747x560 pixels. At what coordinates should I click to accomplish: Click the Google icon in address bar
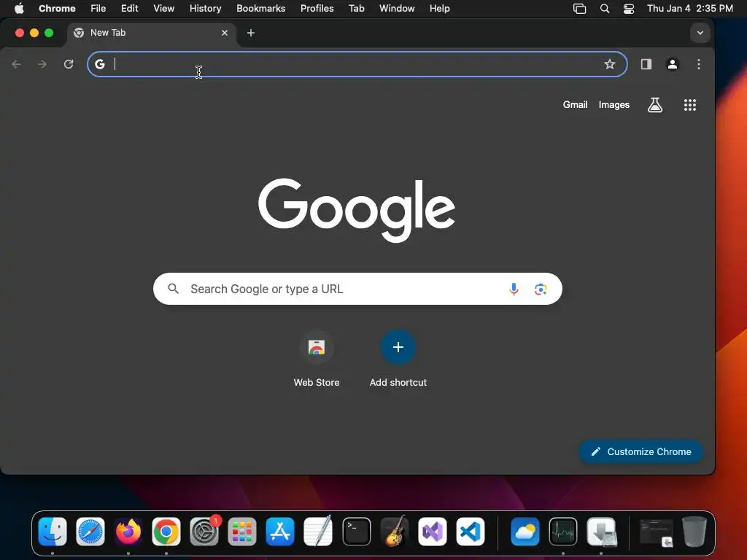pyautogui.click(x=99, y=64)
